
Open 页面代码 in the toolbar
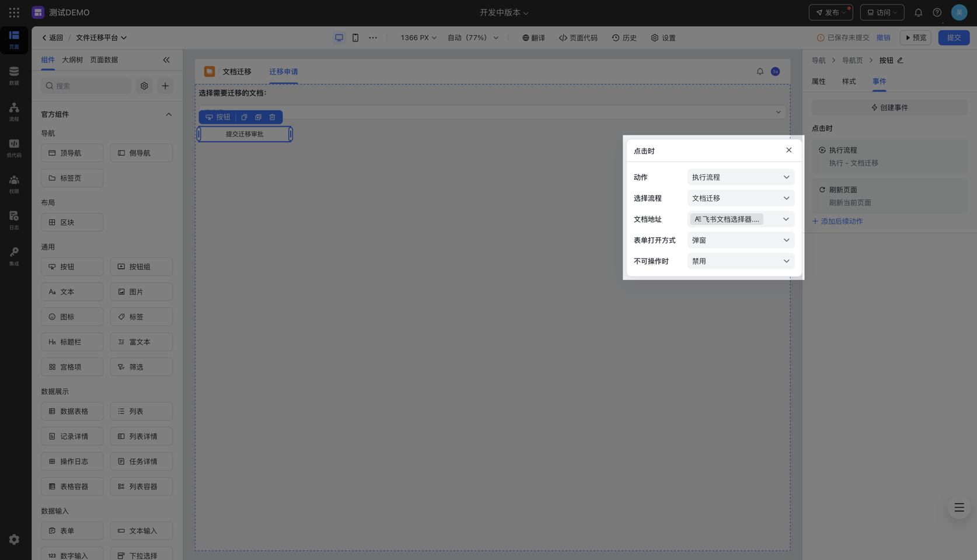pos(578,37)
